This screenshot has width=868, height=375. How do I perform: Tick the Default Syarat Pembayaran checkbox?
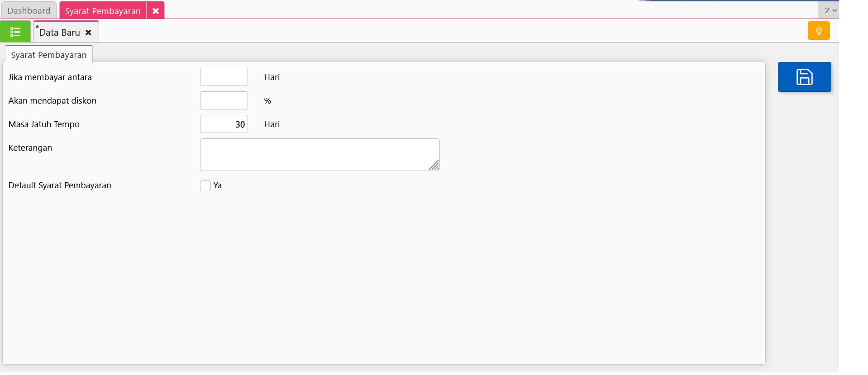tap(205, 186)
